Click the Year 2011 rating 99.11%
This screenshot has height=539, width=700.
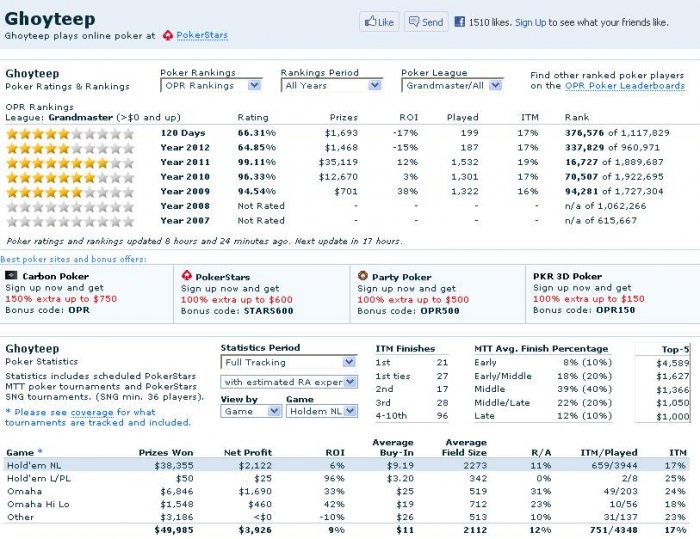(x=257, y=163)
